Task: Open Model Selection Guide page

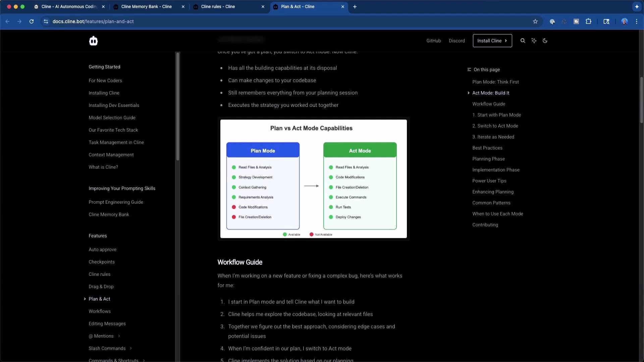Action: pyautogui.click(x=112, y=118)
